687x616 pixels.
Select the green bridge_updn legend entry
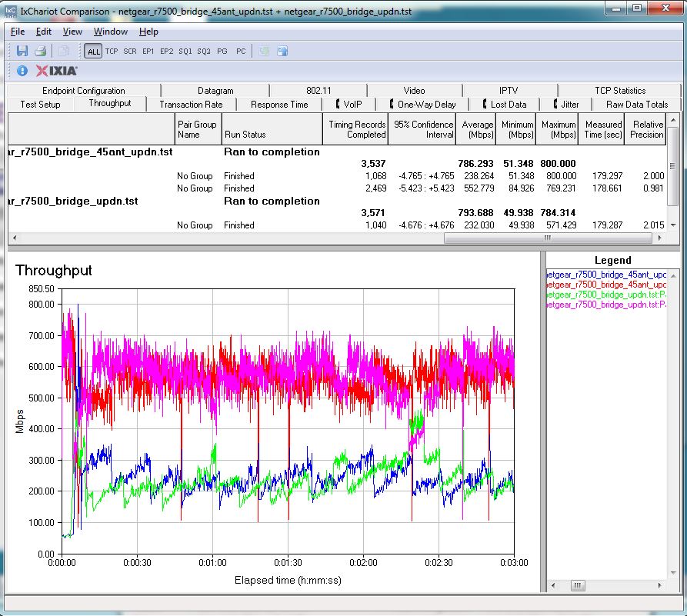click(606, 295)
